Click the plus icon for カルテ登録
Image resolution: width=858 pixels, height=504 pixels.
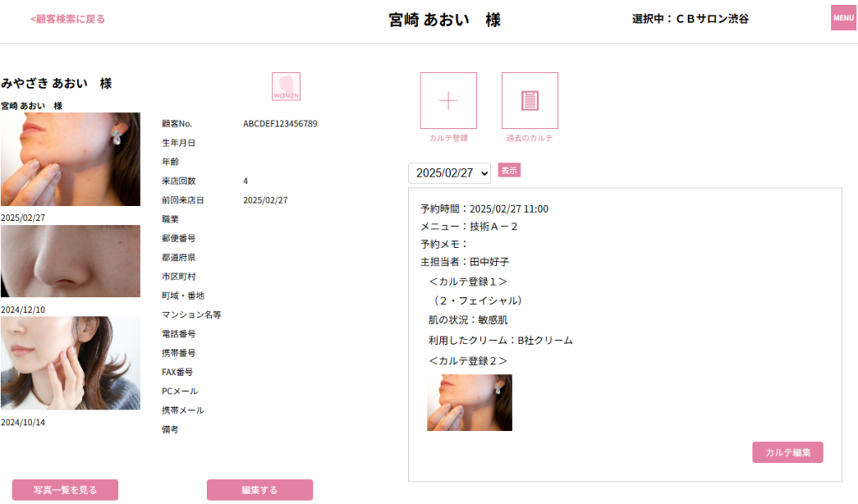point(448,100)
